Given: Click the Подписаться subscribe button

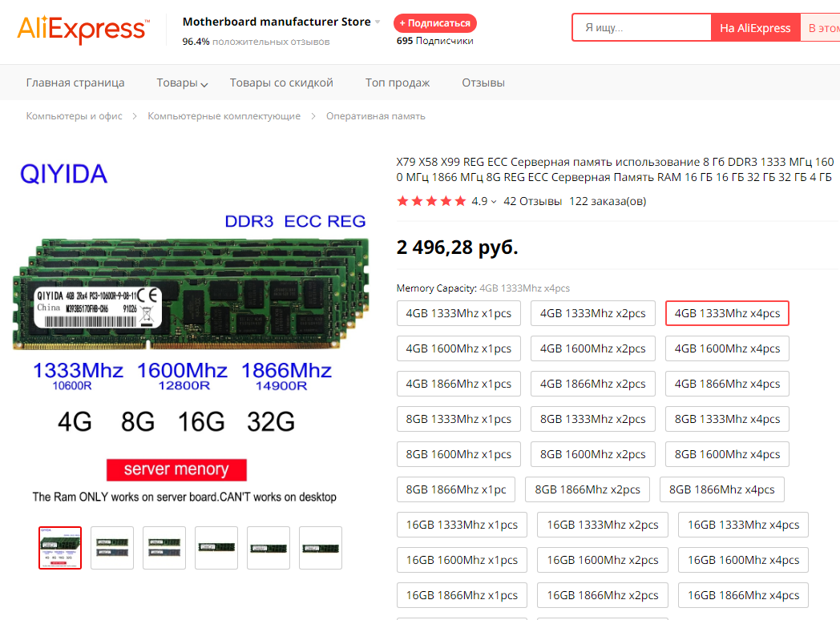Looking at the screenshot, I should pyautogui.click(x=435, y=23).
